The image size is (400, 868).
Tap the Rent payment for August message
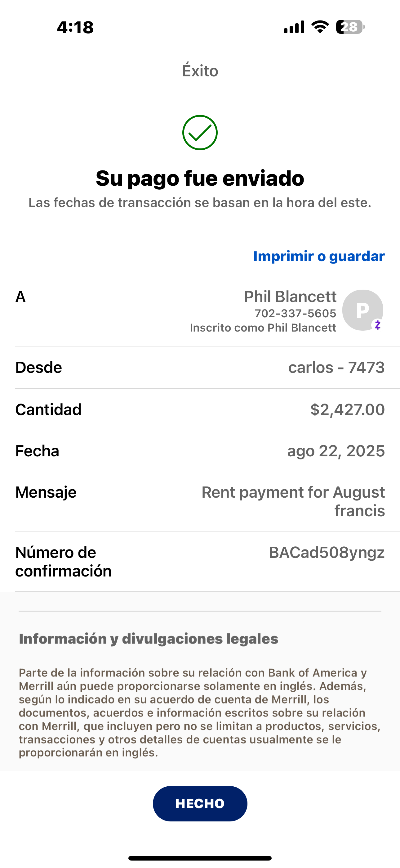click(293, 501)
